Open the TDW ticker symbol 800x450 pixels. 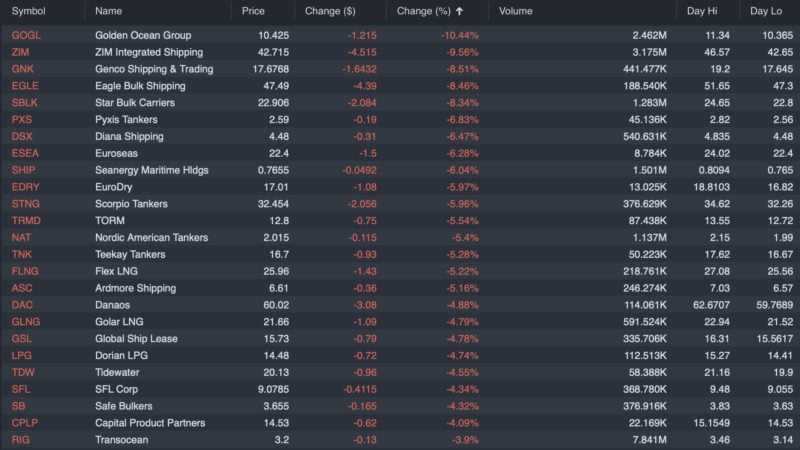click(x=23, y=372)
